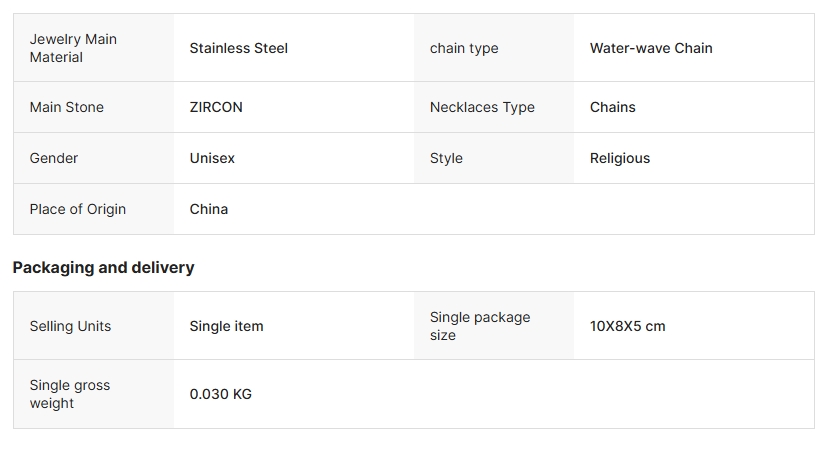Select the "Stainless Steel" value text
The image size is (825, 449).
(x=238, y=48)
